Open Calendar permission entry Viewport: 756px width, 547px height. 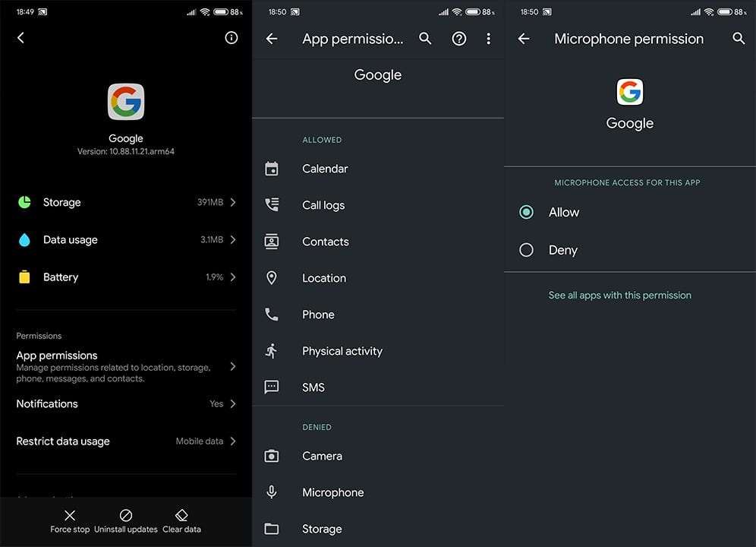click(325, 169)
